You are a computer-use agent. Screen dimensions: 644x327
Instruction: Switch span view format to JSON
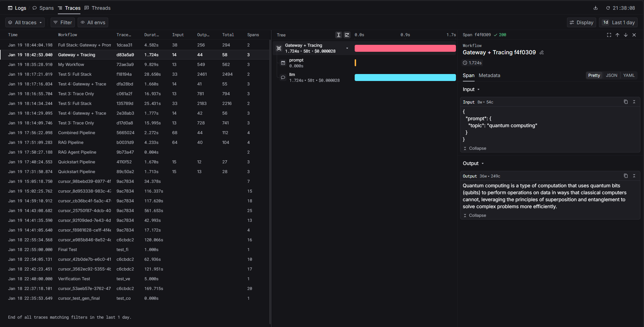(x=611, y=75)
